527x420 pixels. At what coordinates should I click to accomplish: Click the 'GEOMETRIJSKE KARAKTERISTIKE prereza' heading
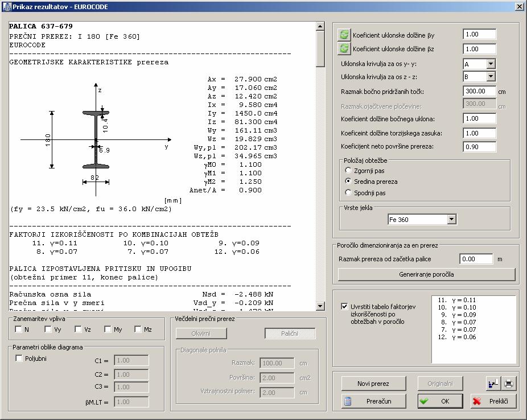89,62
